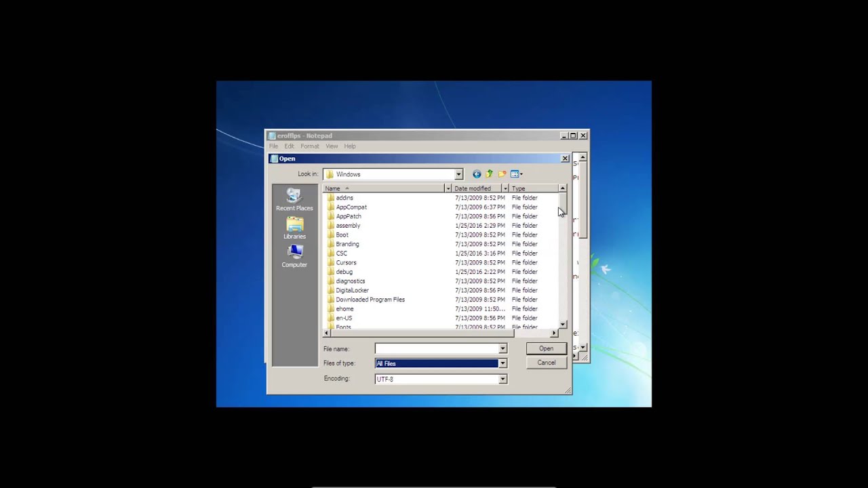
Task: Select the DigitalLocker folder icon
Action: 331,290
